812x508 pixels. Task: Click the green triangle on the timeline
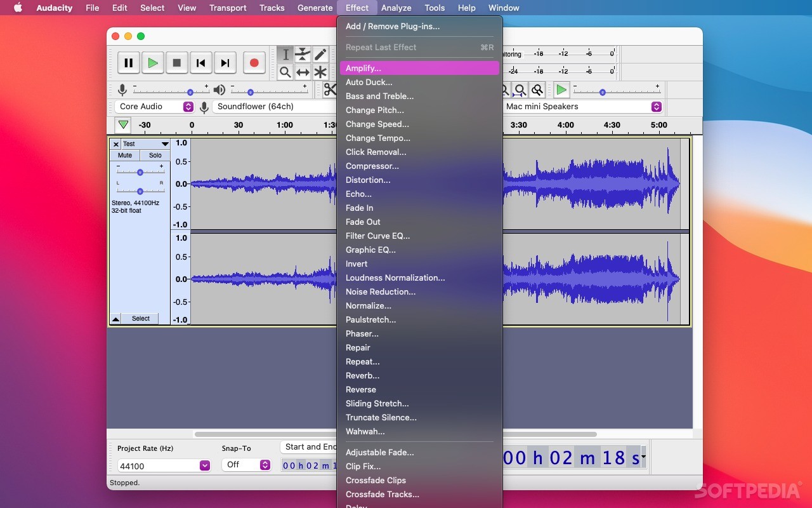point(123,125)
